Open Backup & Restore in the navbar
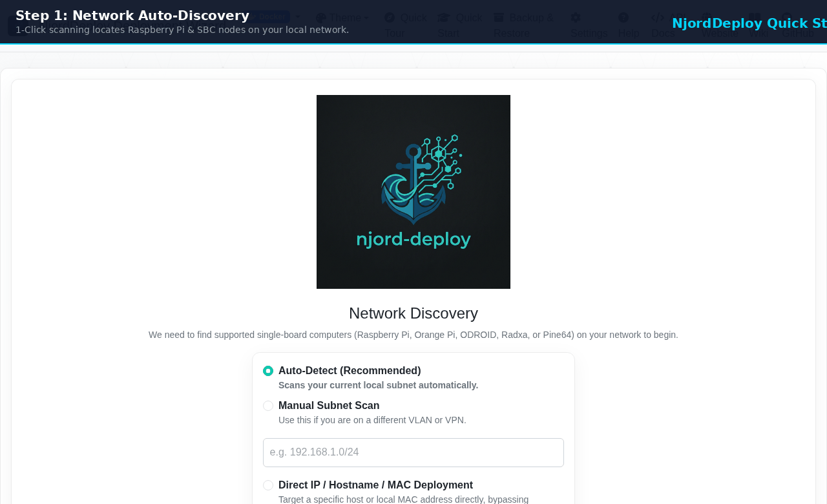Screen dimensions: 827x504 click(x=524, y=25)
